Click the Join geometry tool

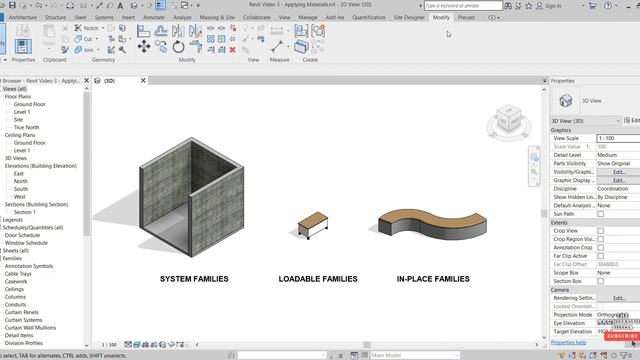tap(84, 50)
